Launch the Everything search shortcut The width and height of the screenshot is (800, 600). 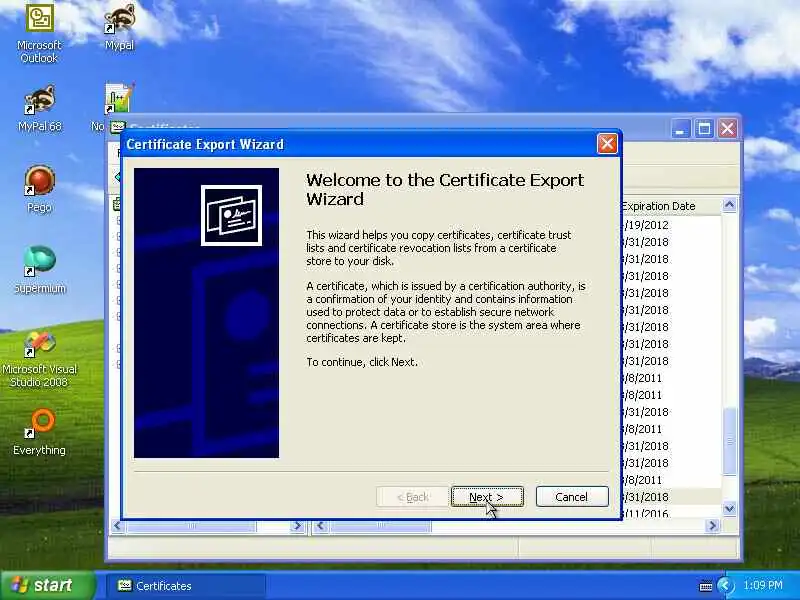coord(39,432)
